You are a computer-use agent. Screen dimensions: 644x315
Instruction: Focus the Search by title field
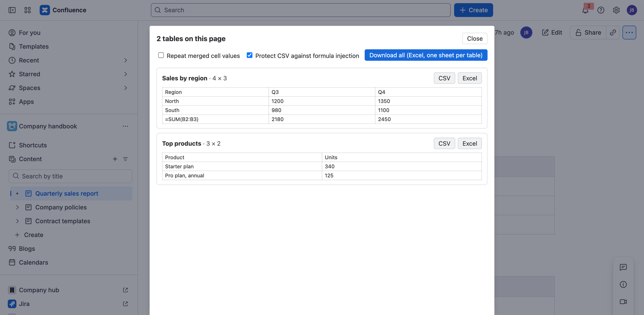(x=70, y=176)
